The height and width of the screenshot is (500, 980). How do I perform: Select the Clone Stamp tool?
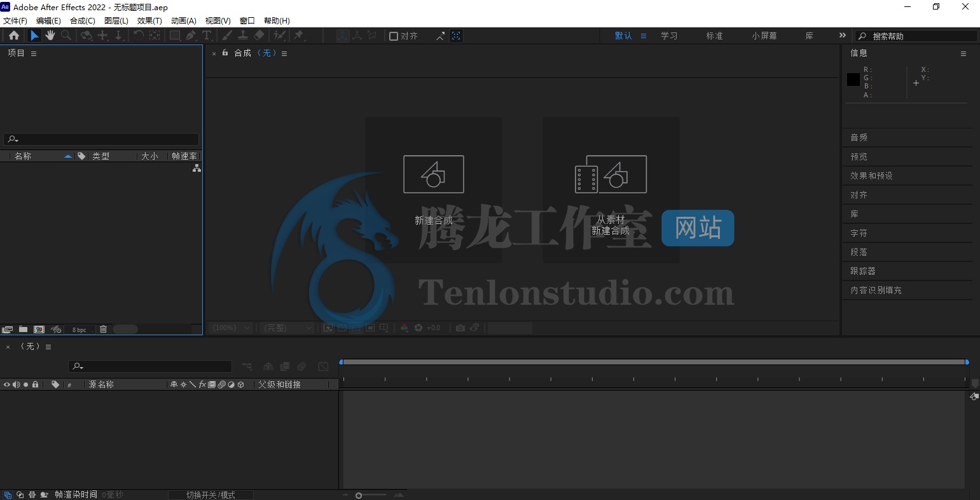(x=242, y=36)
